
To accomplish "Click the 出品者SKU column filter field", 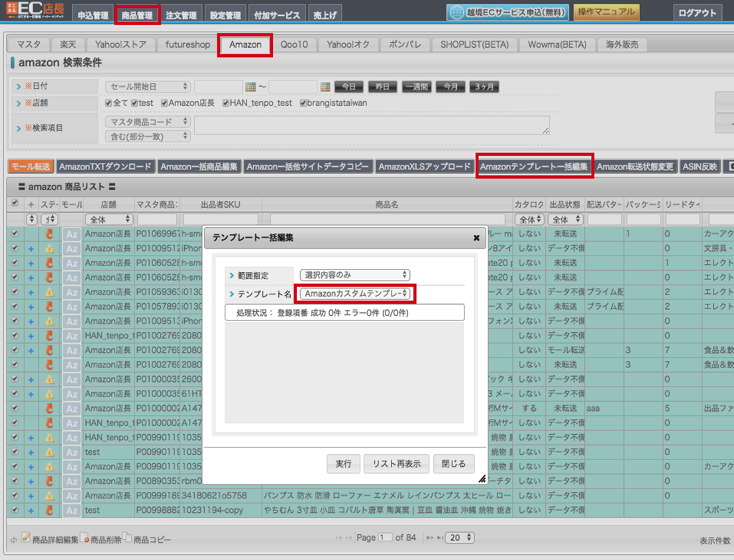I will pos(221,219).
